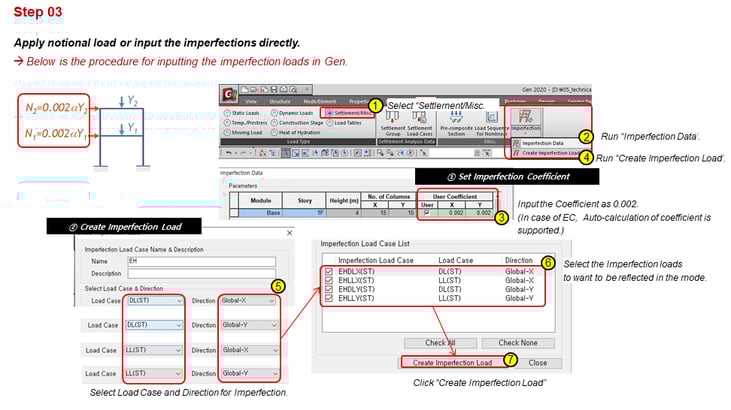Choose Create Imperfection Load menu entry
Image resolution: width=731 pixels, height=410 pixels.
pos(546,153)
